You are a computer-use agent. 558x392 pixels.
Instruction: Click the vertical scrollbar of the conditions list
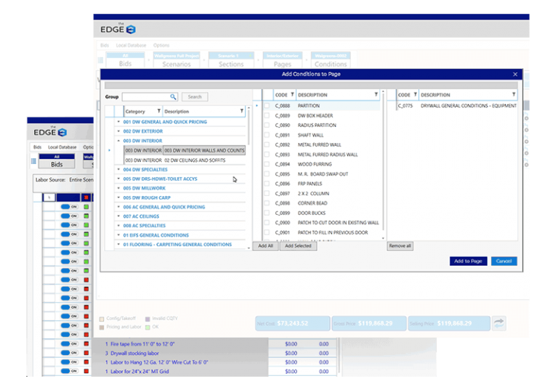(383, 163)
